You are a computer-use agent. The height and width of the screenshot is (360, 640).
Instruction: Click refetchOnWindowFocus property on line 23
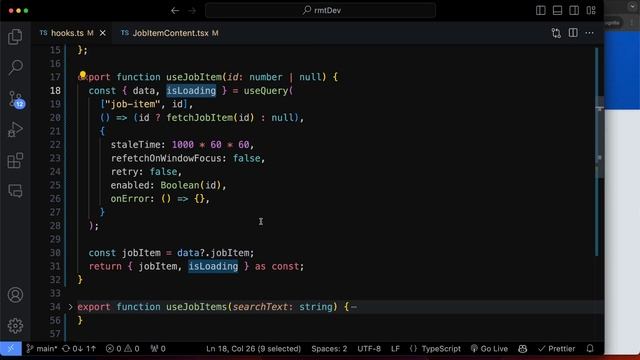pyautogui.click(x=166, y=158)
